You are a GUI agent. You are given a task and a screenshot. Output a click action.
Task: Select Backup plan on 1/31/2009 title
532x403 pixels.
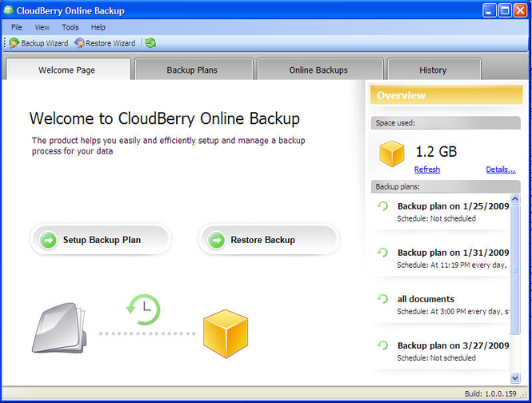(453, 253)
